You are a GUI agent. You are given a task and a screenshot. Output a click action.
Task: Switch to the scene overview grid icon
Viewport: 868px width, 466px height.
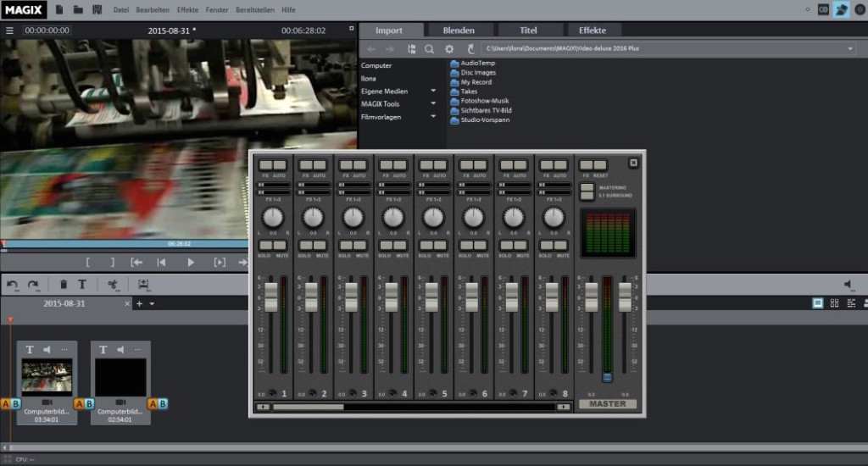pyautogui.click(x=834, y=303)
